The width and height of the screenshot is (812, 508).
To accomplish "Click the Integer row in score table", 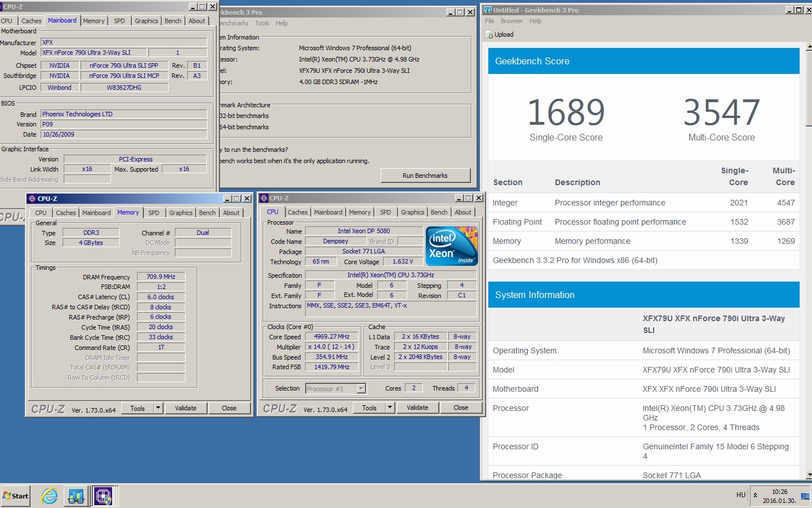I will pos(644,203).
